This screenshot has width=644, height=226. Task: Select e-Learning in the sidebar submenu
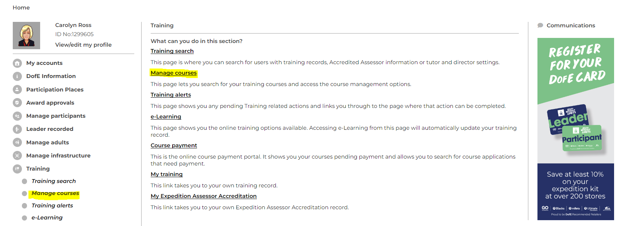click(x=47, y=217)
